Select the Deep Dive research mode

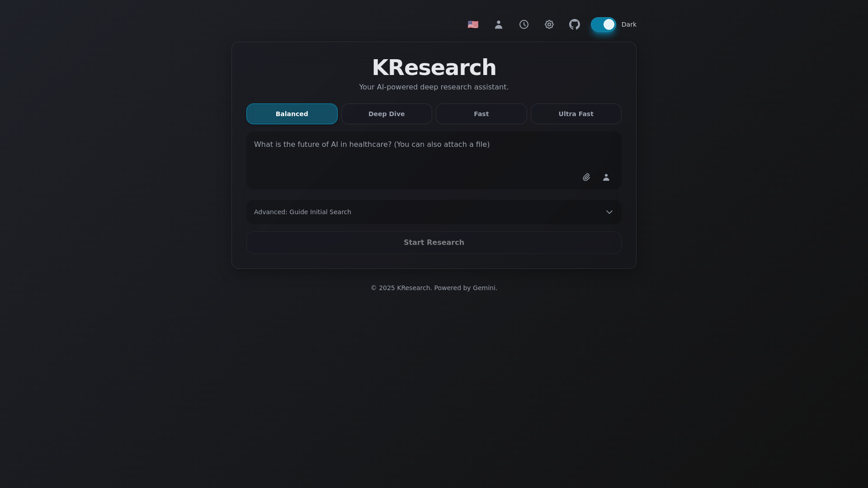[x=387, y=114]
